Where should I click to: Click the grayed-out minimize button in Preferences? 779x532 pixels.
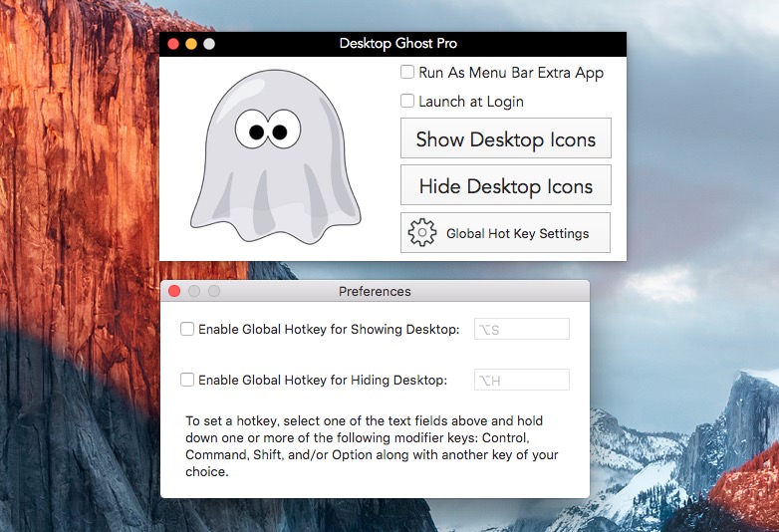coord(194,291)
